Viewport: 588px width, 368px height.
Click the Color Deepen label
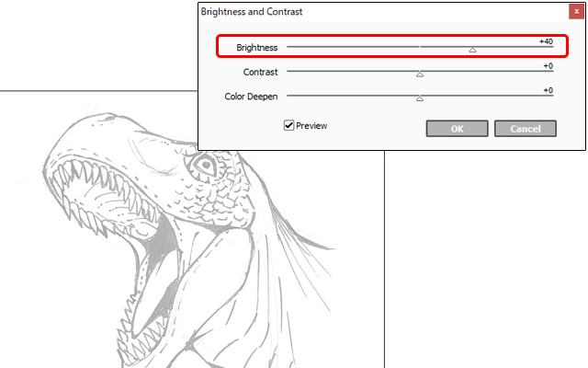252,96
